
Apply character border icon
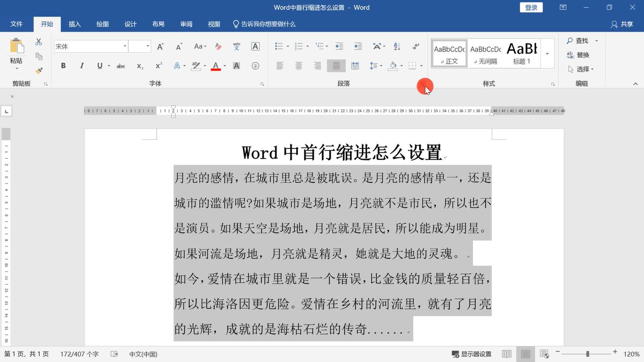(255, 46)
